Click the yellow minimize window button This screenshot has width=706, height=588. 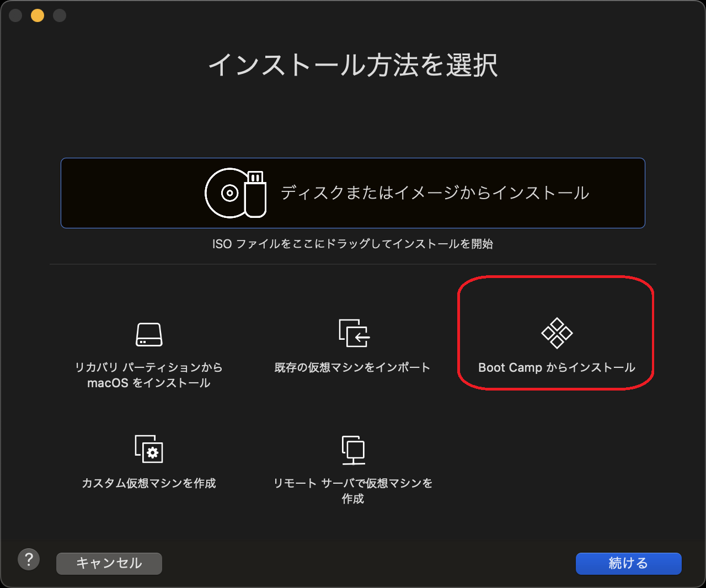click(x=38, y=15)
